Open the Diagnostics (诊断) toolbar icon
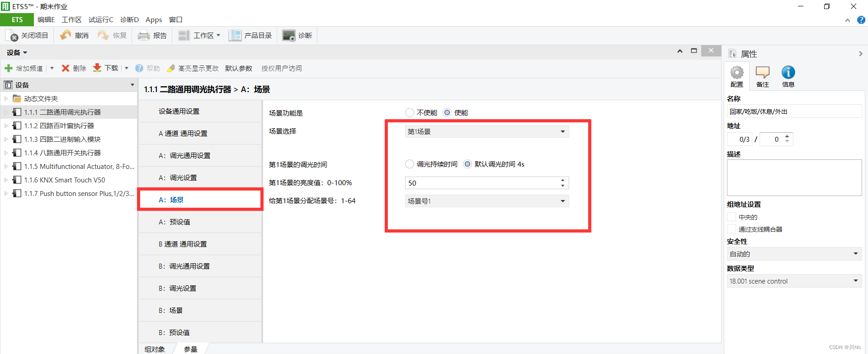The image size is (868, 354). [288, 35]
